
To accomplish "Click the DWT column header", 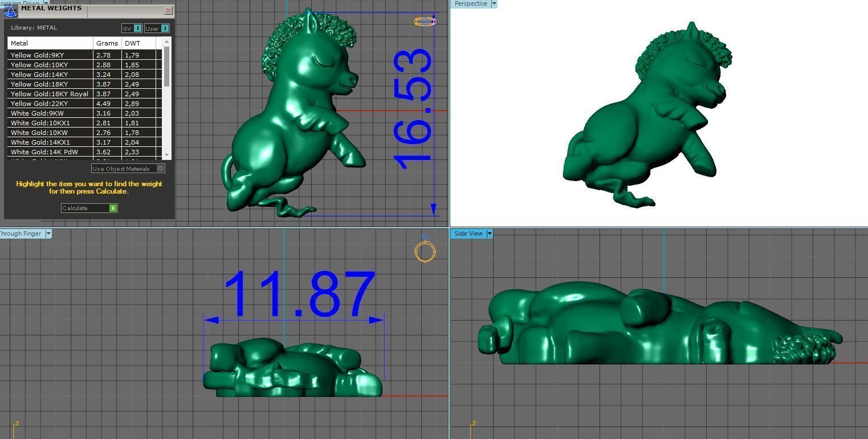I will click(138, 43).
